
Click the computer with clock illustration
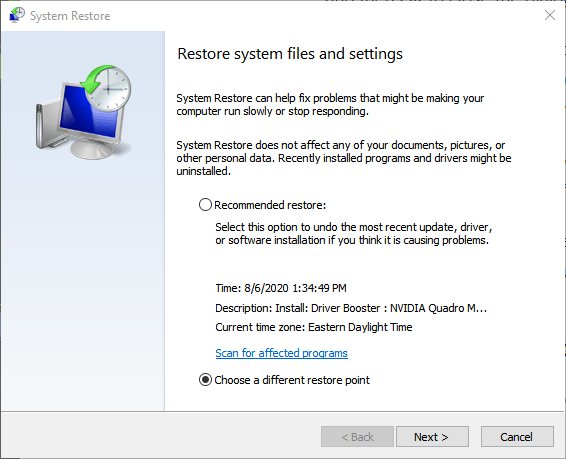83,112
